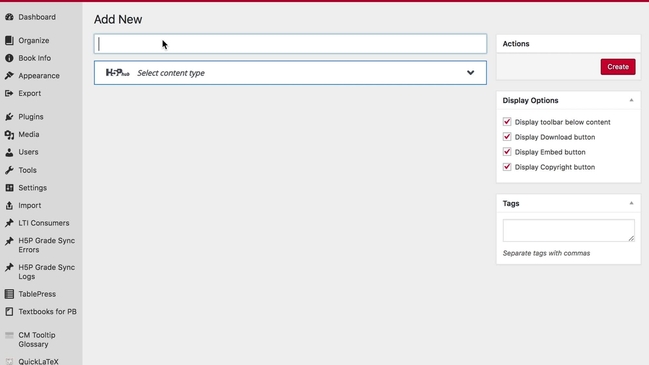Click the H5P Grade Sync Errors pin icon
Viewport: 649px width, 365px height.
pyautogui.click(x=9, y=241)
